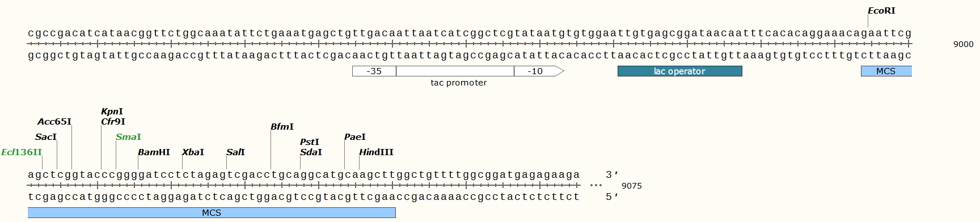Select the PstI enzyme label
Viewport: 980px width, 222px height.
coord(310,142)
